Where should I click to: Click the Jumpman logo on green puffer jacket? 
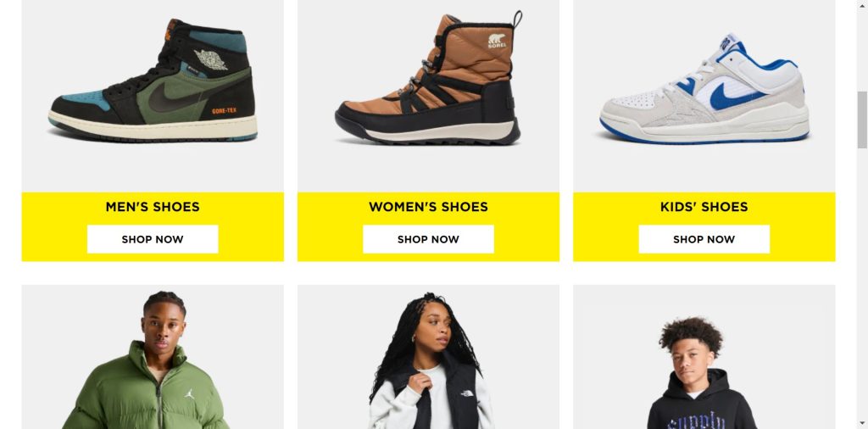click(x=190, y=393)
